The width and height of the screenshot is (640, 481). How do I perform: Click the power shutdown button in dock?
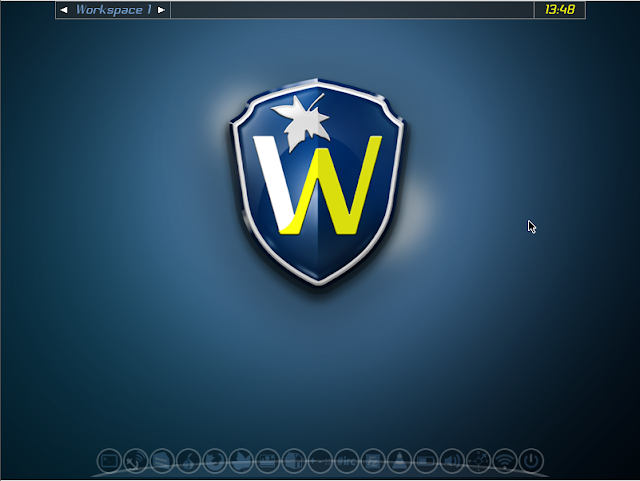(531, 461)
